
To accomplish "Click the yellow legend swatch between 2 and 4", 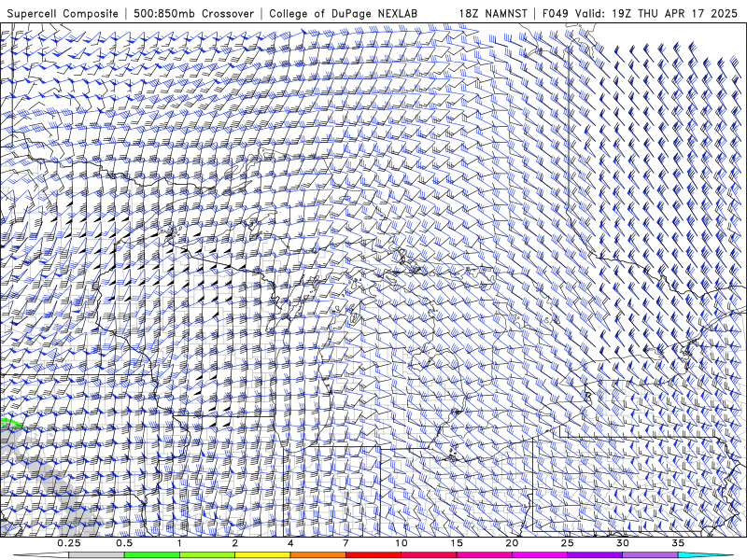I will pos(262,555).
